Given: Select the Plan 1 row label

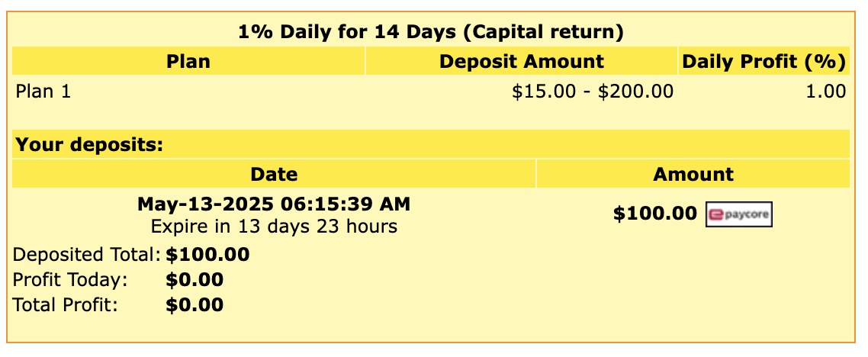Looking at the screenshot, I should 43,92.
